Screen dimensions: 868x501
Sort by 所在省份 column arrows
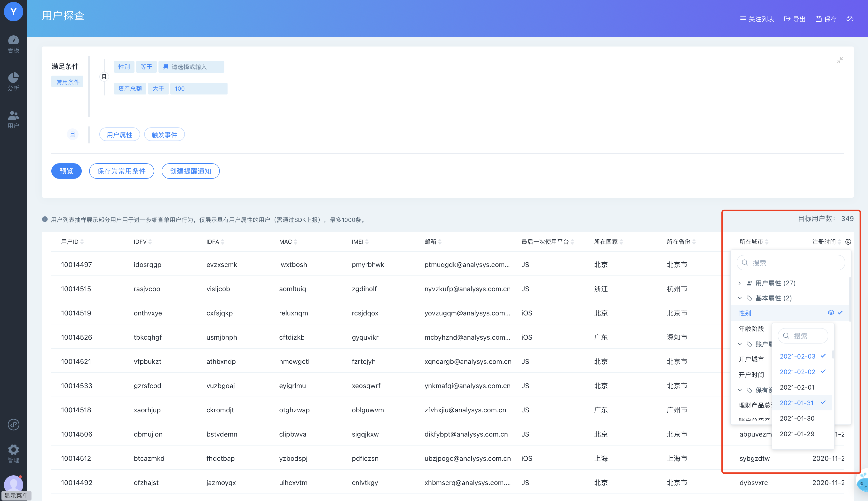[x=694, y=242]
